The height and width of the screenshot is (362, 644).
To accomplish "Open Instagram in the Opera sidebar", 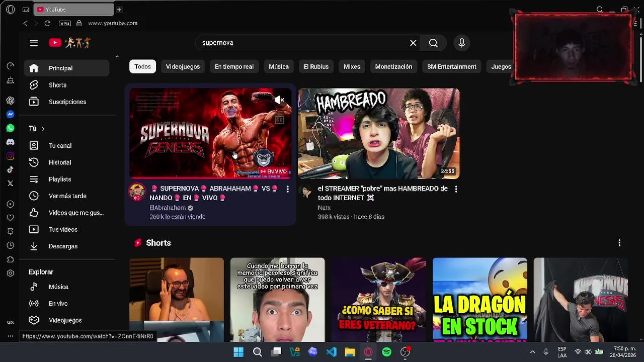I will (10, 156).
